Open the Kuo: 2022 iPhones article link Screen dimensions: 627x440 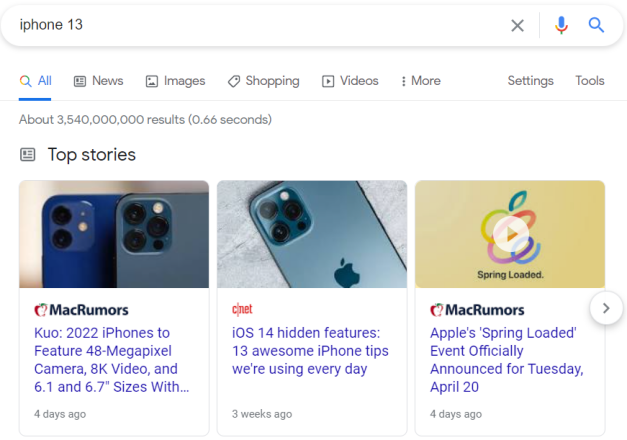point(112,360)
